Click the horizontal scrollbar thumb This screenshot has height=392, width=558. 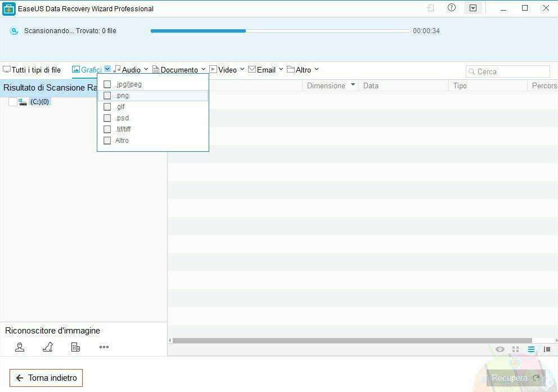352,340
